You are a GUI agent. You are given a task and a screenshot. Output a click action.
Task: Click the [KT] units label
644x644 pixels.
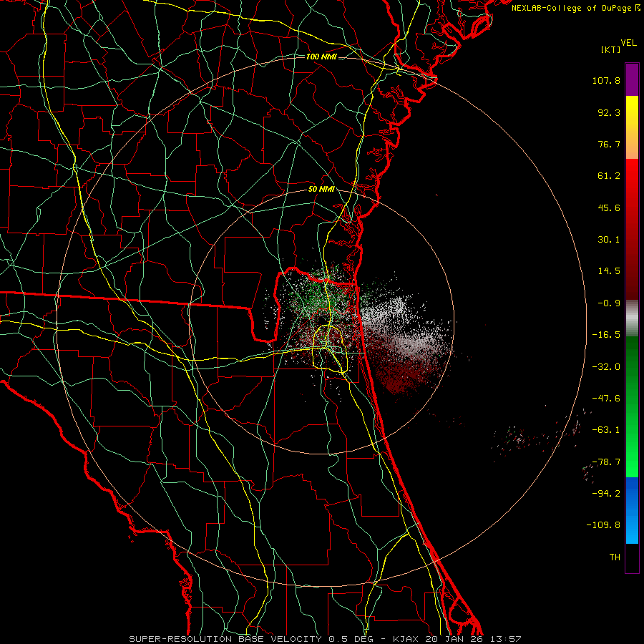click(611, 49)
